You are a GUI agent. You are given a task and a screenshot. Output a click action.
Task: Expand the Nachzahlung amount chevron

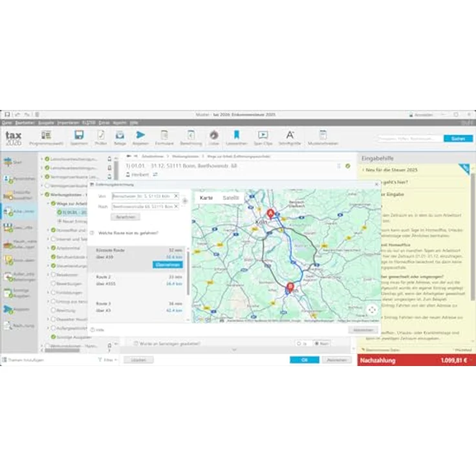471,360
